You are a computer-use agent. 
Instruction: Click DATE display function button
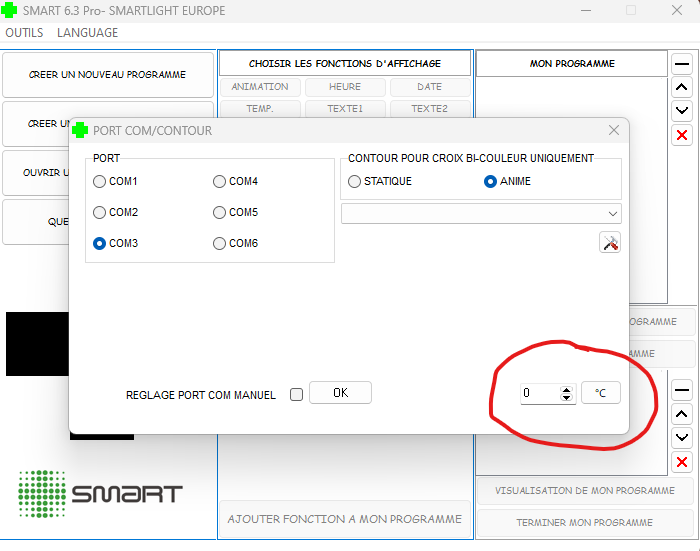pos(429,87)
